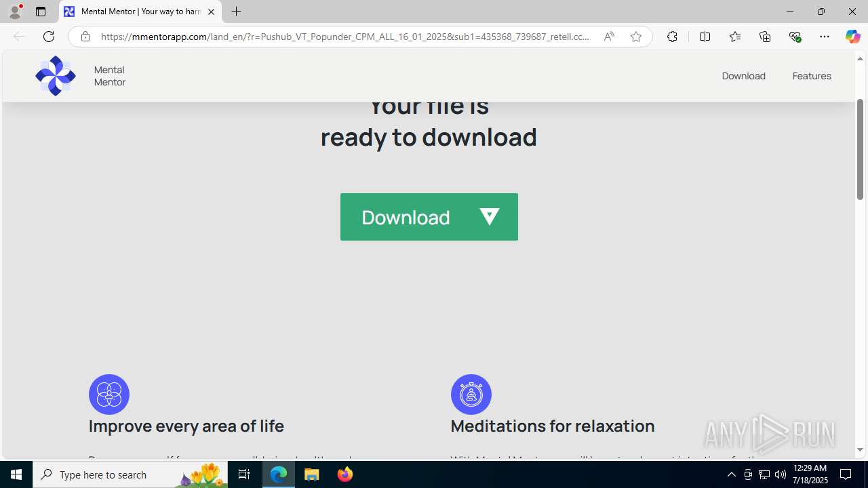Open Split screen view
868x488 pixels.
tap(705, 37)
